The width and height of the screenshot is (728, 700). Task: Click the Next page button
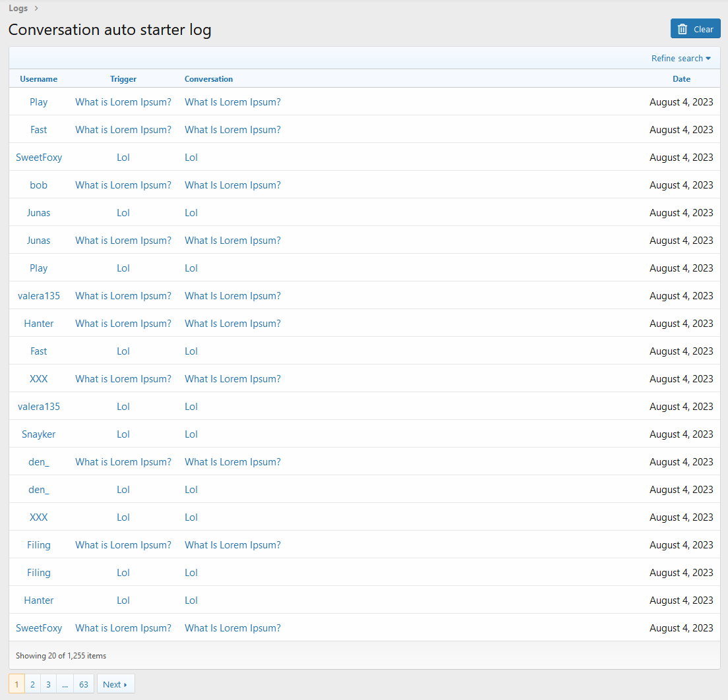point(115,684)
